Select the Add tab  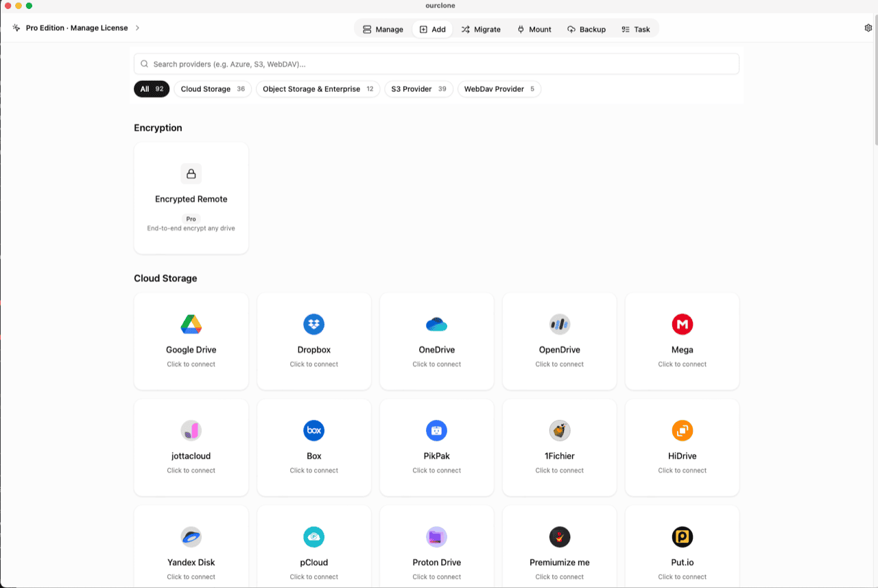pyautogui.click(x=432, y=30)
